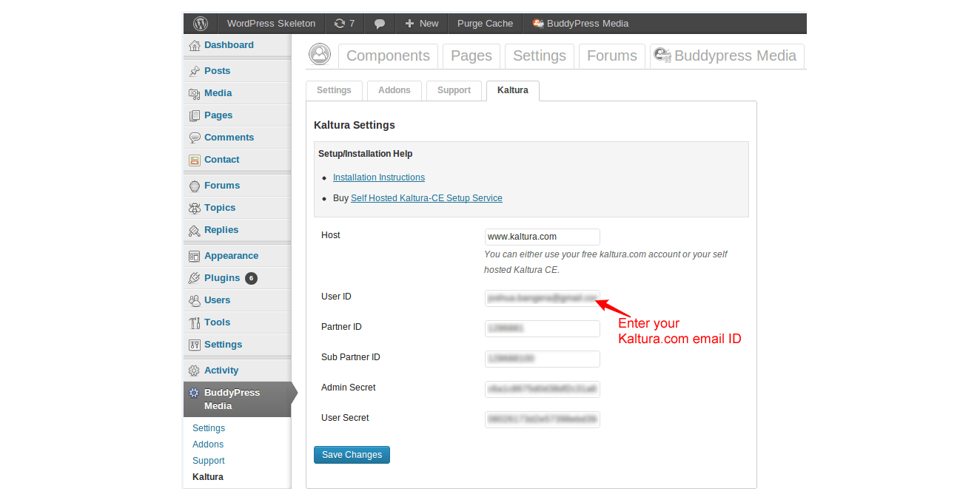Click the Replies icon in sidebar

coord(195,231)
